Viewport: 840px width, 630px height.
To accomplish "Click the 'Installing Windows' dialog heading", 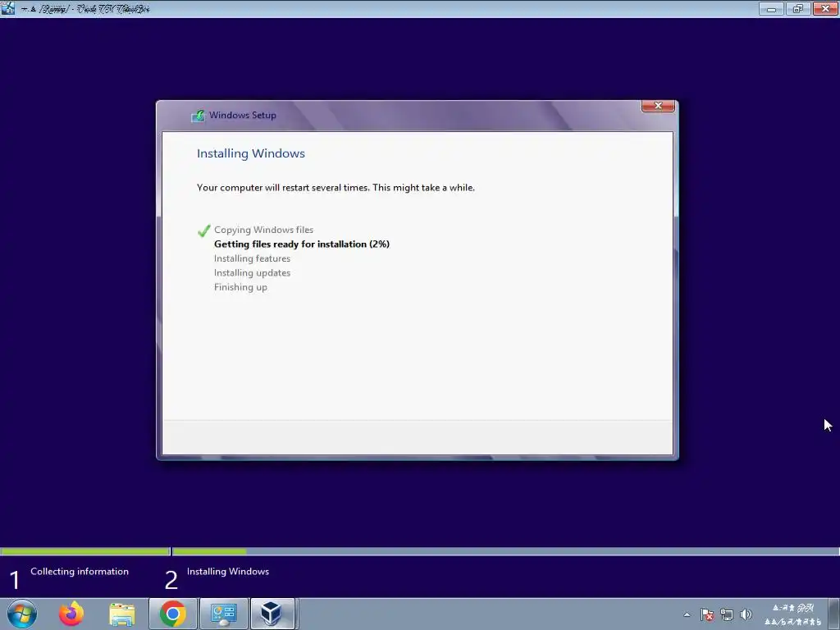I will click(251, 153).
